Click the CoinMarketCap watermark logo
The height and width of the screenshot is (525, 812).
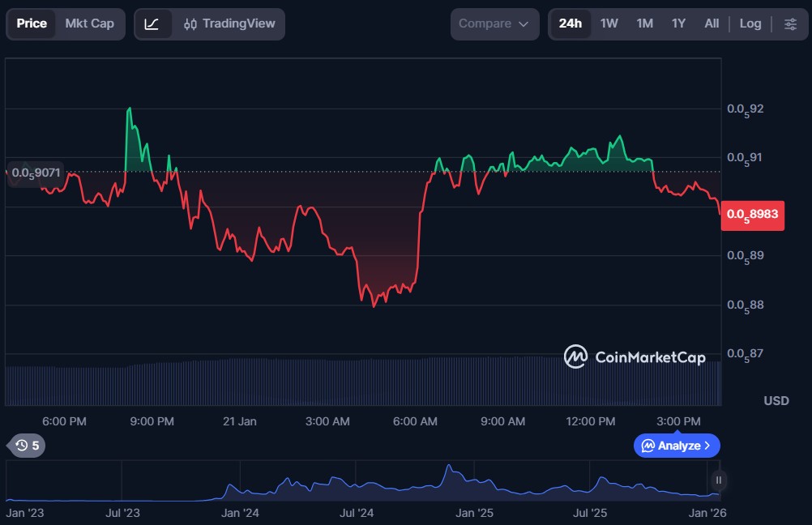tap(635, 356)
